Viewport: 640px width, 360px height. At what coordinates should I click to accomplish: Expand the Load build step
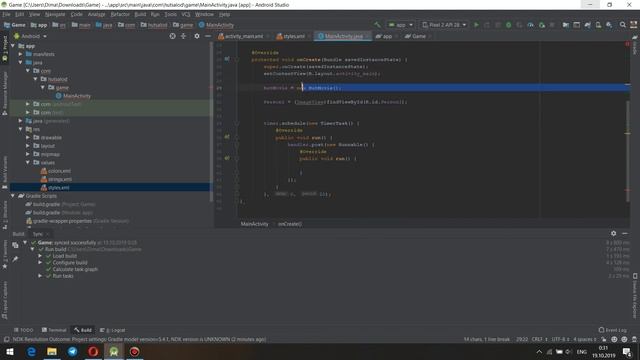pyautogui.click(x=40, y=256)
